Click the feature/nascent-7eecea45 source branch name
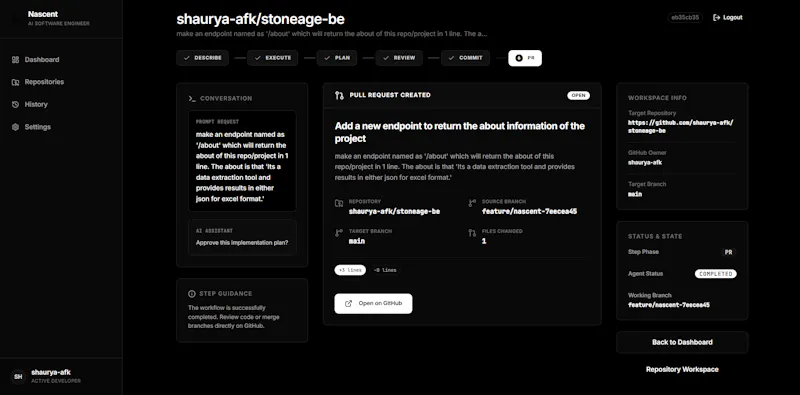The height and width of the screenshot is (395, 800). [530, 211]
